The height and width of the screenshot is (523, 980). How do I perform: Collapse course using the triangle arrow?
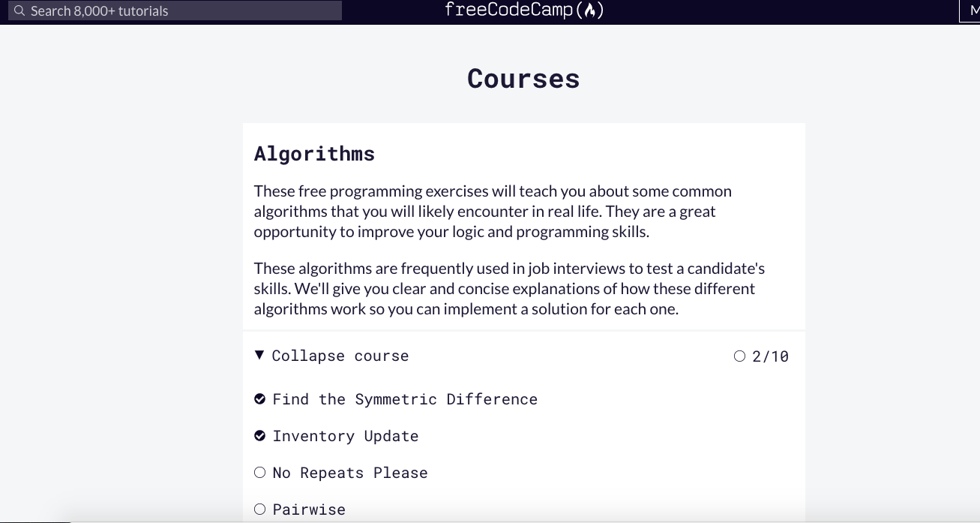[259, 355]
